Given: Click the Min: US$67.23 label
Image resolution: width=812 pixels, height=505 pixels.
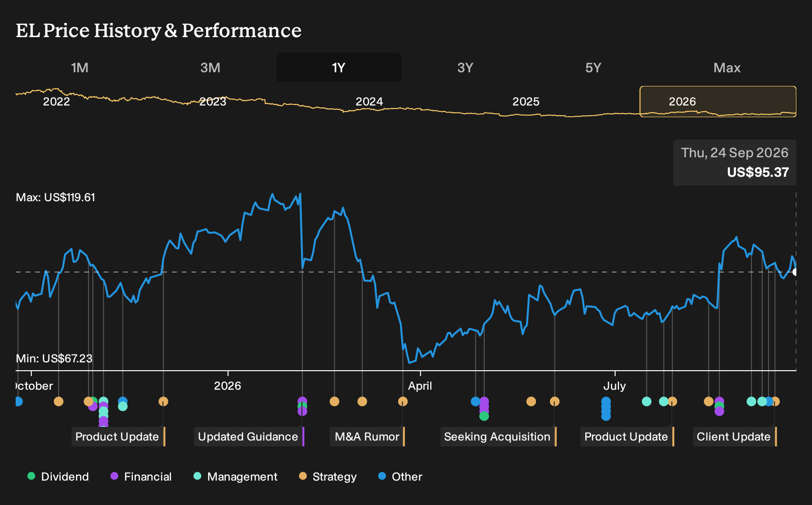Looking at the screenshot, I should pyautogui.click(x=54, y=358).
